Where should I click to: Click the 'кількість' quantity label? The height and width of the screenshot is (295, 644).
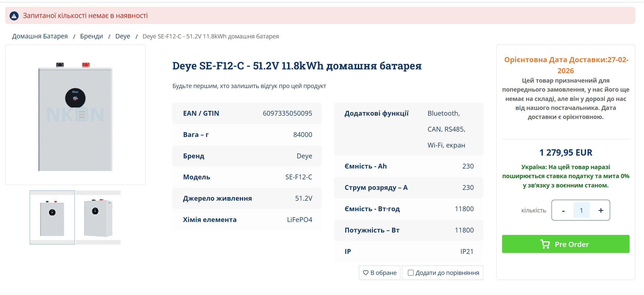pos(534,211)
